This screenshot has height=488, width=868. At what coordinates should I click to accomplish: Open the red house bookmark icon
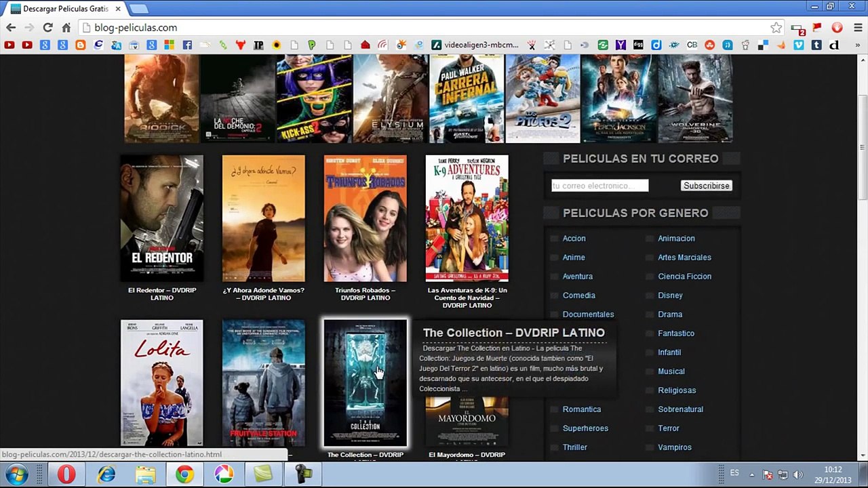click(365, 45)
